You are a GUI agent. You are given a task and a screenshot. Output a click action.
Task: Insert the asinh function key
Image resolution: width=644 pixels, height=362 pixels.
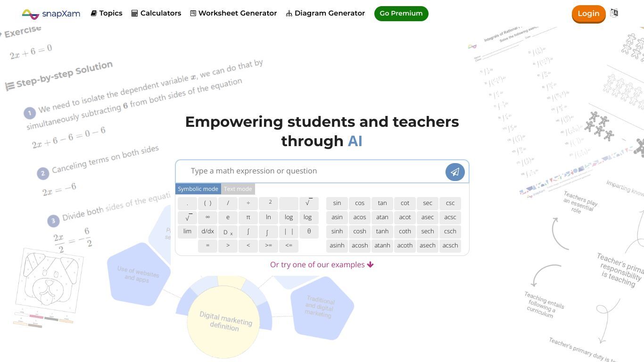337,246
